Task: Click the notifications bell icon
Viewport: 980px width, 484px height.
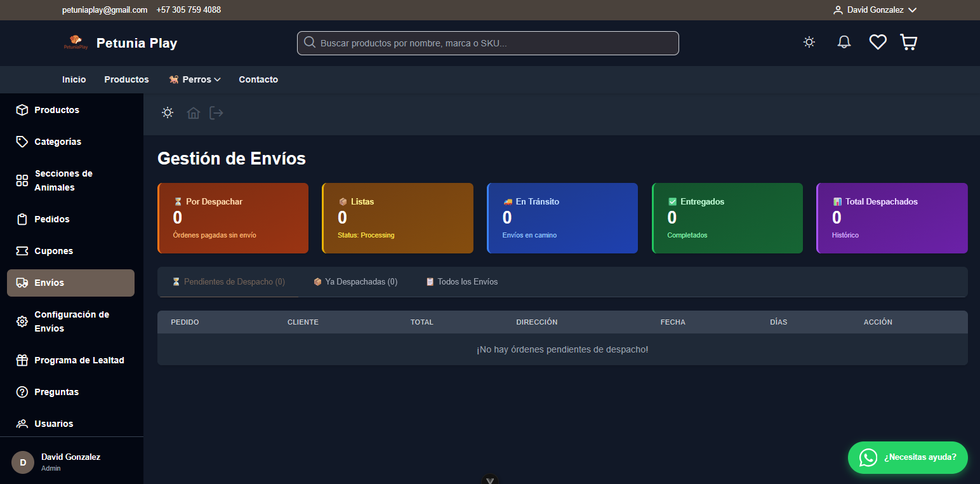Action: (x=844, y=43)
